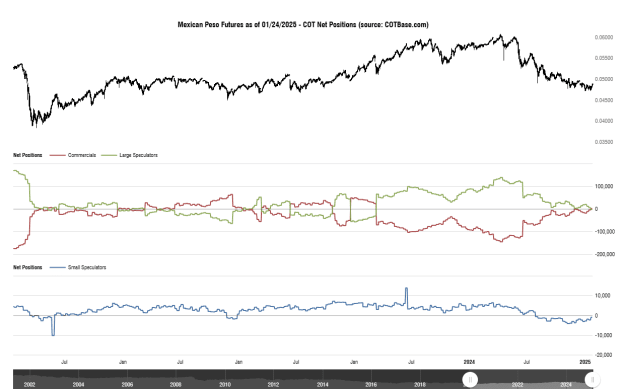Click the 2014 label in the navigator
This screenshot has width=625, height=389.
pyautogui.click(x=322, y=385)
